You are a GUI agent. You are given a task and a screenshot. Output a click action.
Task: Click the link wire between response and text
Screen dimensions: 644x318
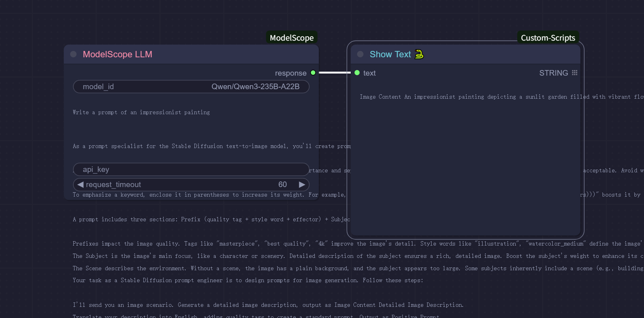pos(335,73)
